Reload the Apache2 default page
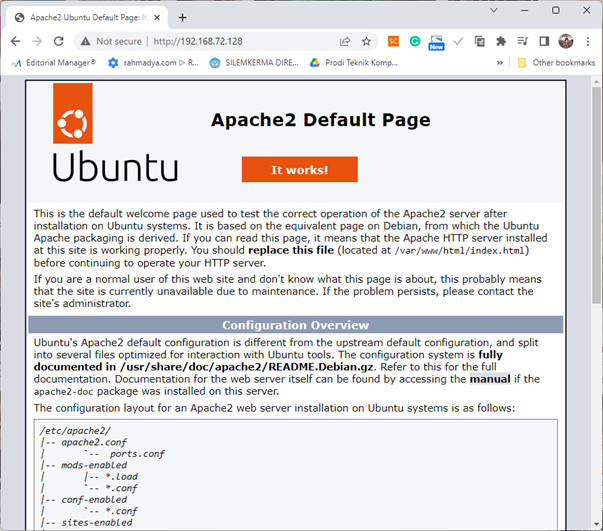The image size is (603, 531). coord(59,42)
